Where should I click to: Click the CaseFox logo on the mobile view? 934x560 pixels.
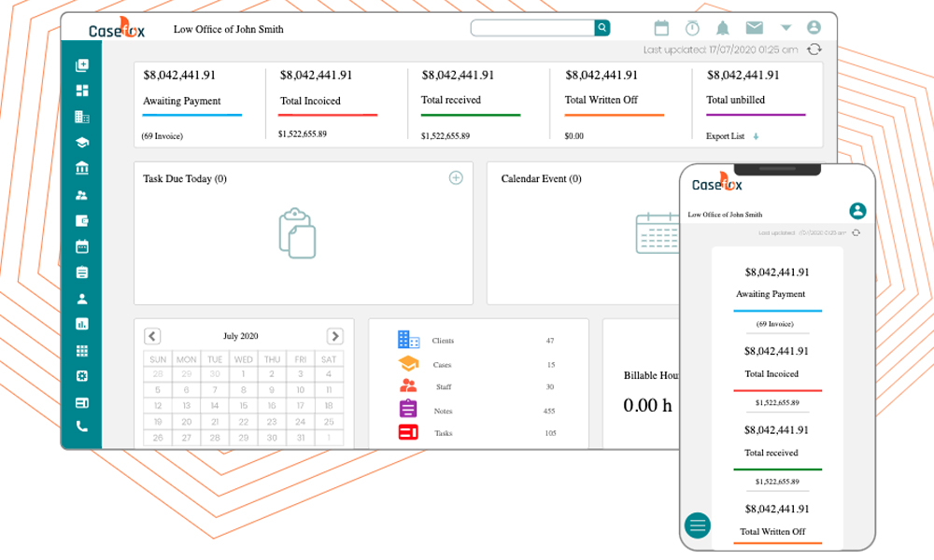tap(717, 182)
